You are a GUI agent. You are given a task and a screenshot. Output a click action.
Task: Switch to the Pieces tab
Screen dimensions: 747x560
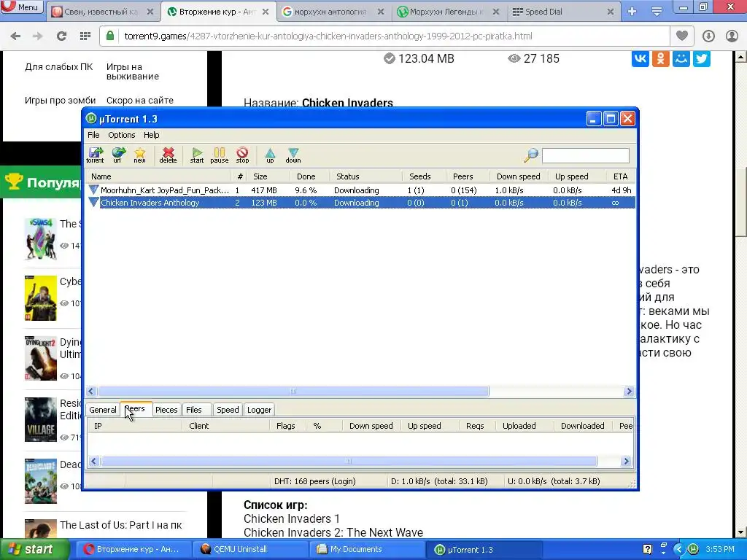(x=166, y=410)
